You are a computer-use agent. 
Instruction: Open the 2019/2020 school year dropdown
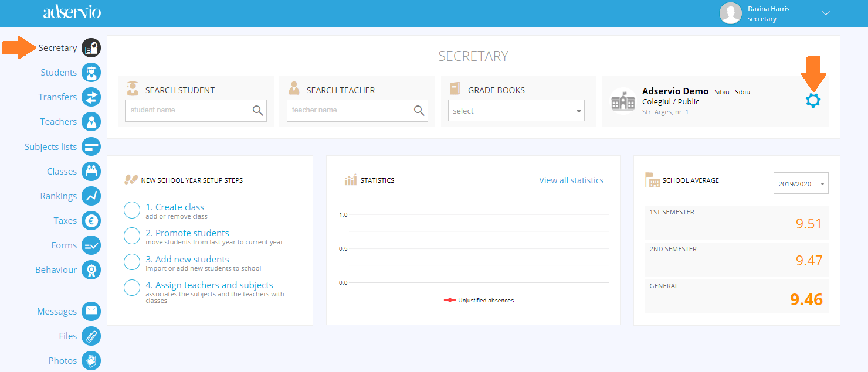coord(801,183)
